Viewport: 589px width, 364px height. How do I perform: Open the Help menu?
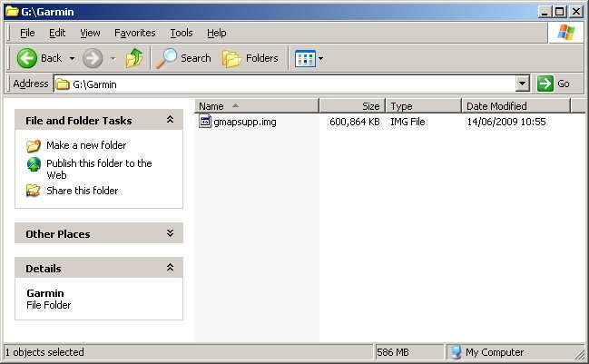tap(217, 33)
